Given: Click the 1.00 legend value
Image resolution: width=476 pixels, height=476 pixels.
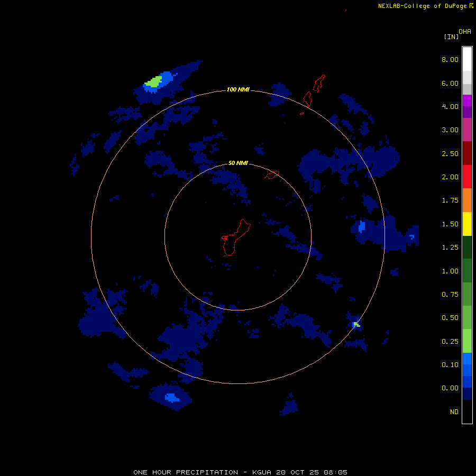Looking at the screenshot, I should [450, 271].
